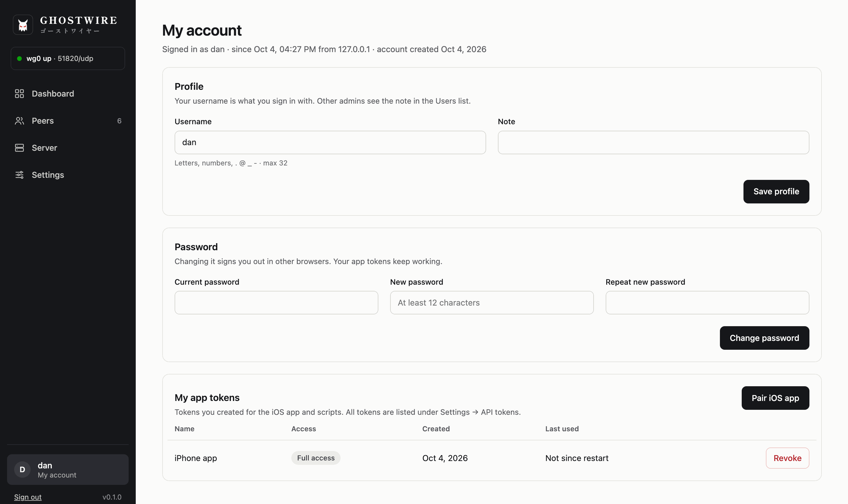Click the Current password label
The height and width of the screenshot is (504, 848).
click(207, 282)
